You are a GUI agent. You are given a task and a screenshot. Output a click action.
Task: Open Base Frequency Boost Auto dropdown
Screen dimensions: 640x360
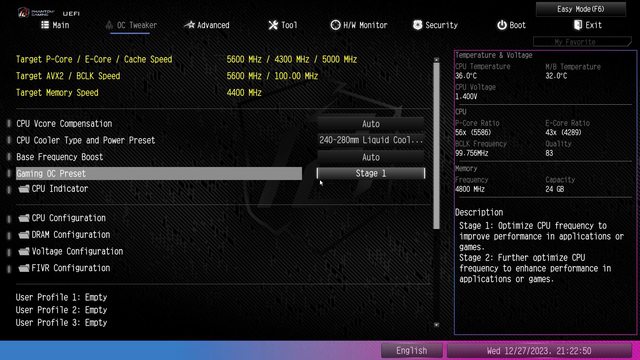[x=371, y=157]
